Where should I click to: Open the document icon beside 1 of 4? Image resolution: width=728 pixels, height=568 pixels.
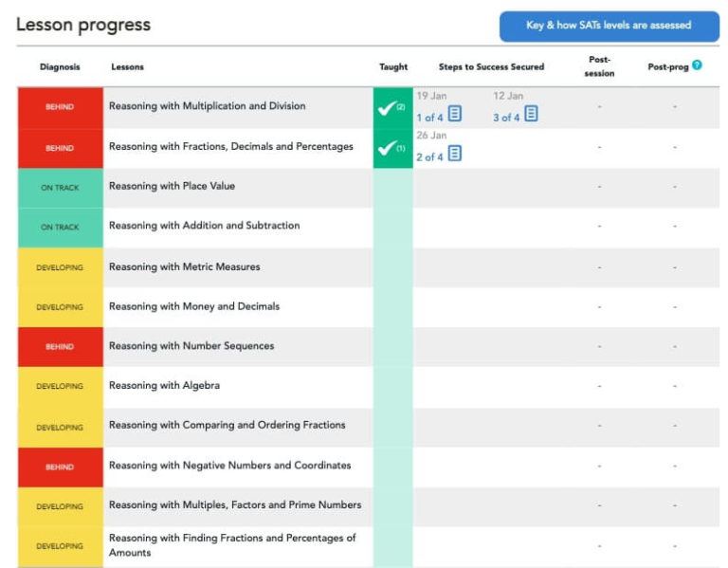point(455,116)
